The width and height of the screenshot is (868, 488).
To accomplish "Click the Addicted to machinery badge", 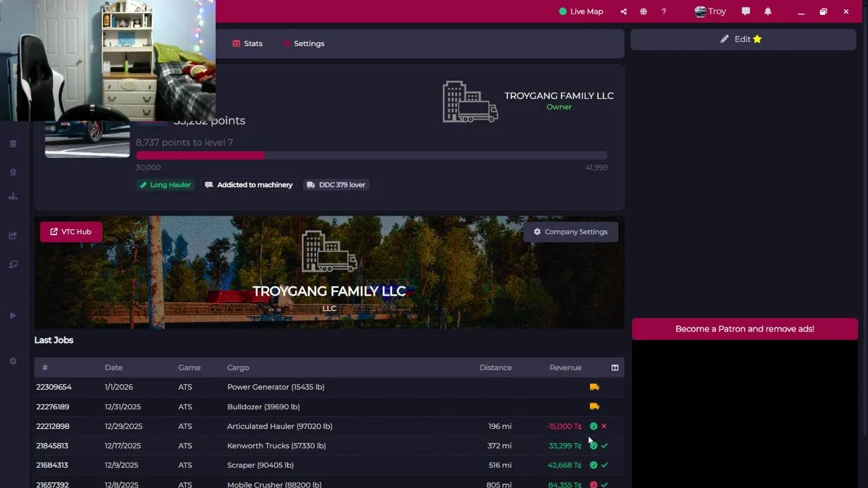I will [248, 185].
